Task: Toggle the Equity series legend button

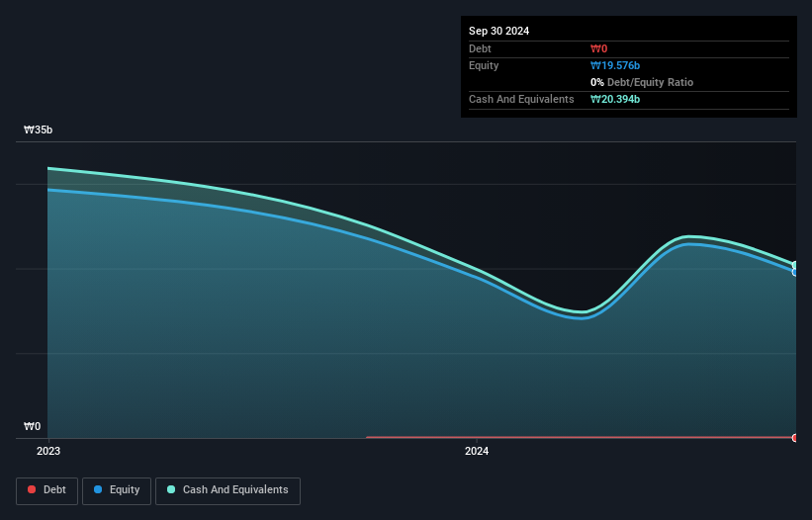Action: (x=117, y=490)
